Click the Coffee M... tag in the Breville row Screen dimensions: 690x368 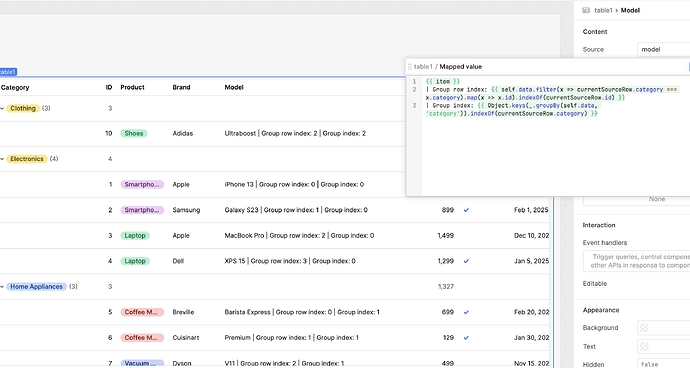pos(142,312)
